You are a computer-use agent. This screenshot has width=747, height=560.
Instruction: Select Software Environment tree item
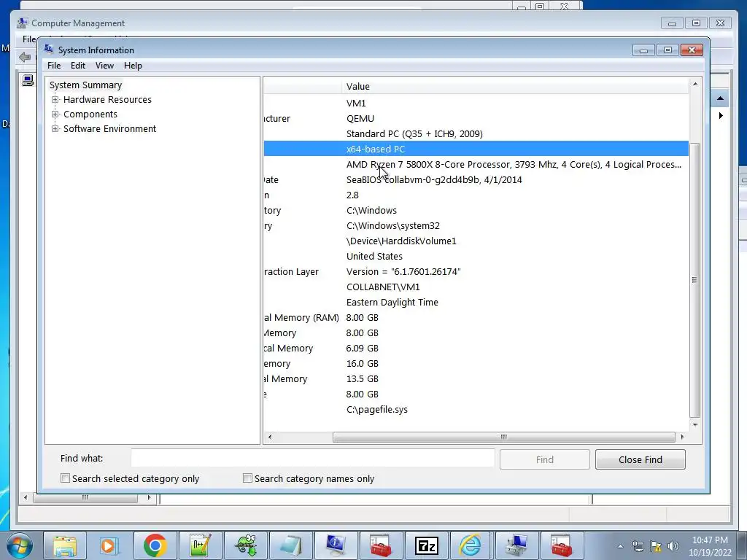[x=109, y=128]
